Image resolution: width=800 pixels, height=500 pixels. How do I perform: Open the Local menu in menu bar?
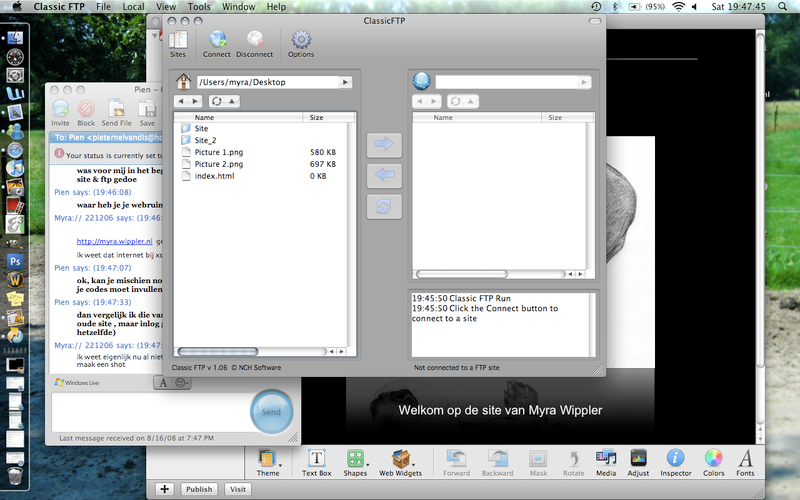(x=133, y=7)
